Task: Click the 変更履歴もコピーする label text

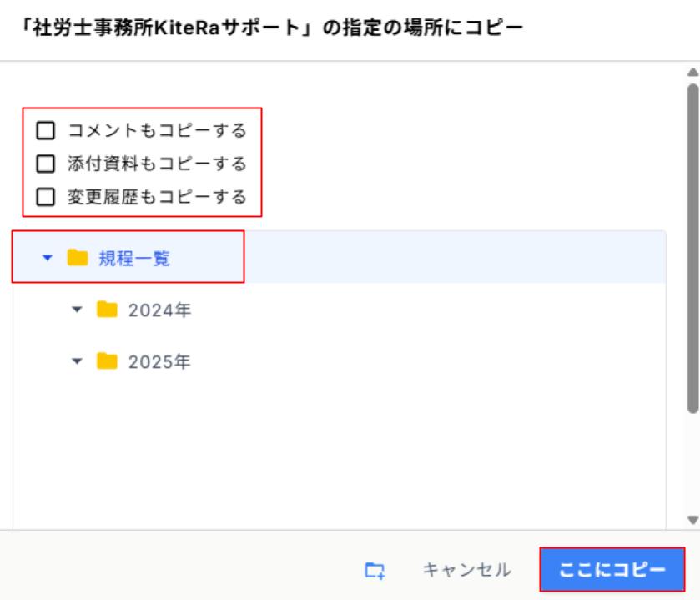Action: point(157,197)
